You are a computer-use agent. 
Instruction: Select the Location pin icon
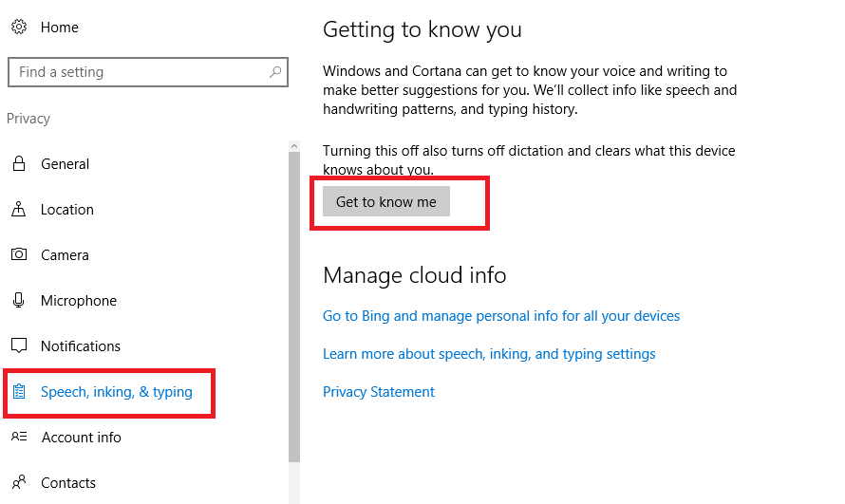point(19,209)
